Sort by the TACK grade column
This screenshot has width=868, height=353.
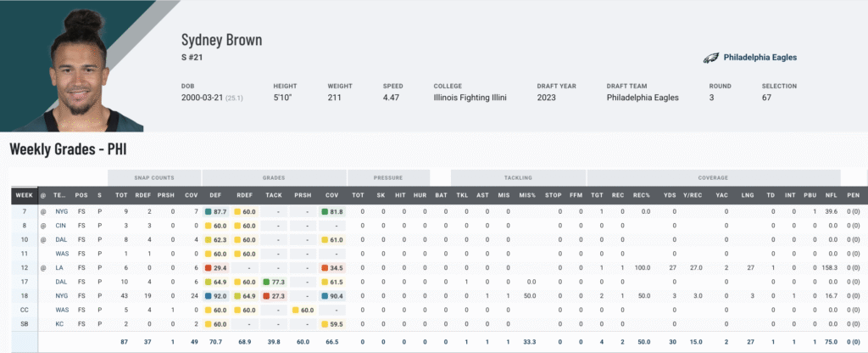click(x=274, y=195)
